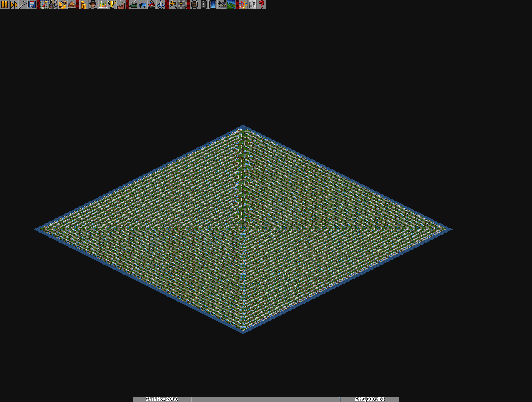Click the company money £115,580,163
The height and width of the screenshot is (402, 532).
pyautogui.click(x=370, y=399)
